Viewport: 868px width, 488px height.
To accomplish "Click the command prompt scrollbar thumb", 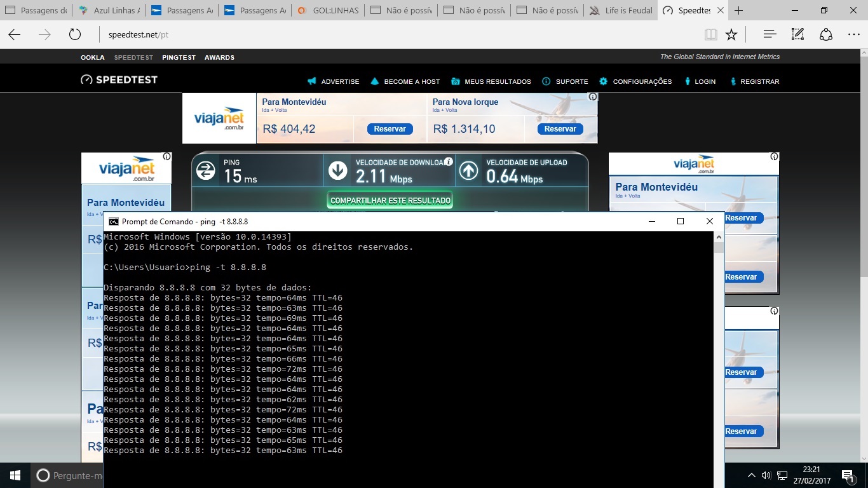I will (719, 247).
